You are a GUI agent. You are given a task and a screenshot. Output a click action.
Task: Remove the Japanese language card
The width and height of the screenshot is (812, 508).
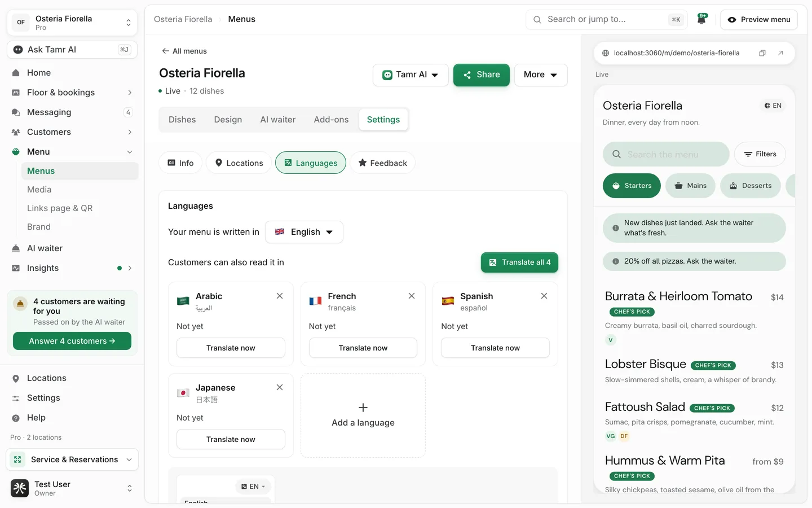pyautogui.click(x=280, y=387)
